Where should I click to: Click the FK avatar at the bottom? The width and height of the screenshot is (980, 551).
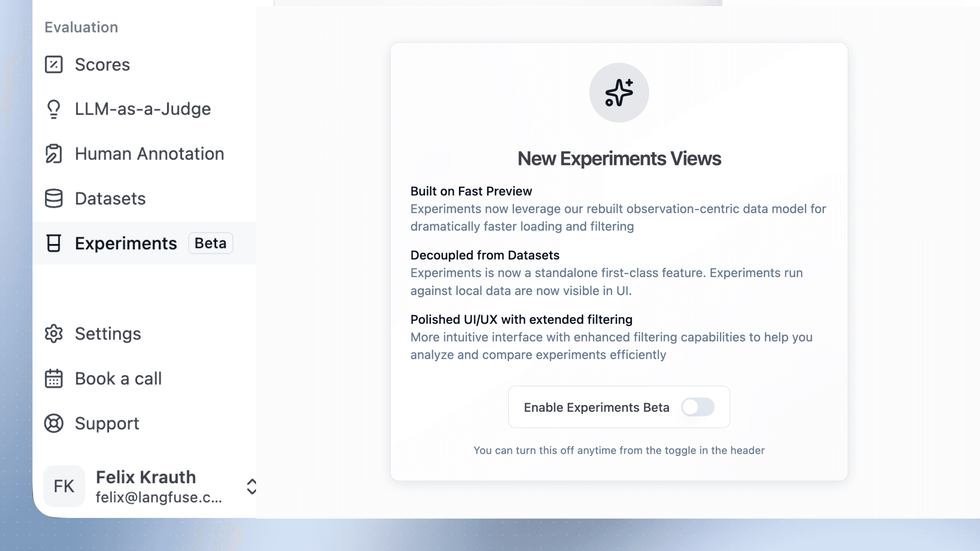coord(64,486)
